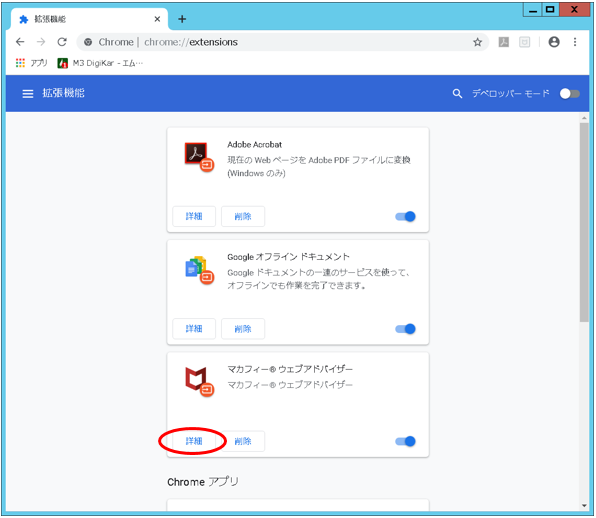Click the Chrome アプリ section heading
The width and height of the screenshot is (596, 518).
click(203, 482)
